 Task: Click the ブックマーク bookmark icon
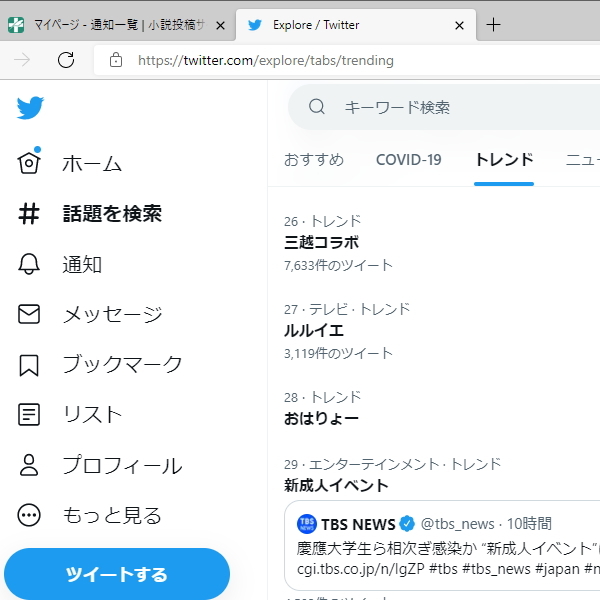(x=29, y=365)
